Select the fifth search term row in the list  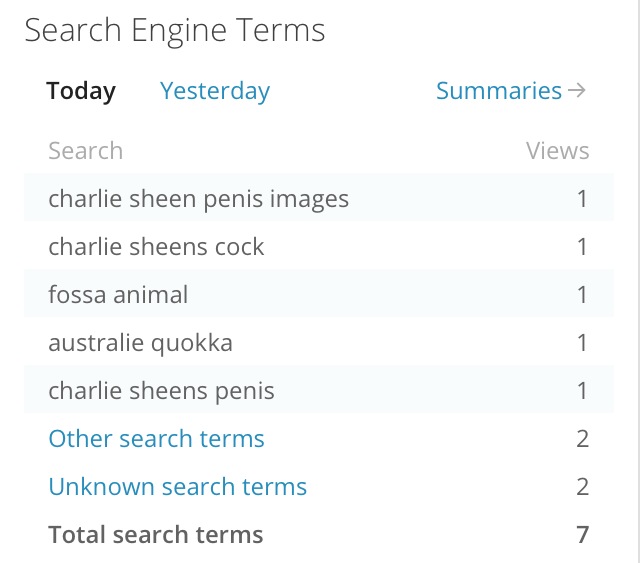click(161, 391)
